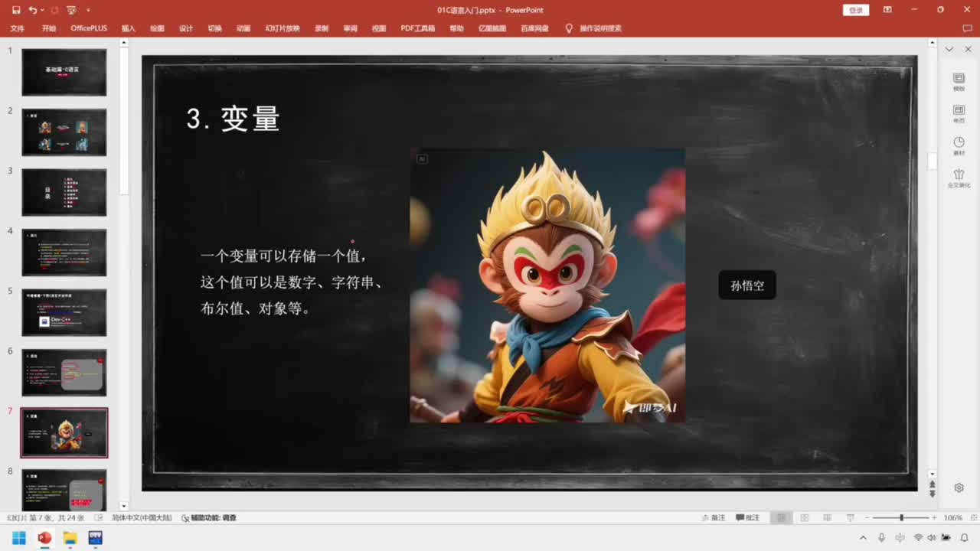The width and height of the screenshot is (980, 551).
Task: Switch to Normal view icon
Action: (x=781, y=518)
